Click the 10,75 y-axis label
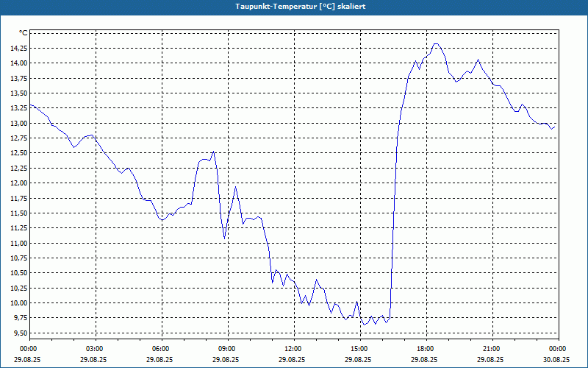This screenshot has width=588, height=368. click(x=20, y=258)
